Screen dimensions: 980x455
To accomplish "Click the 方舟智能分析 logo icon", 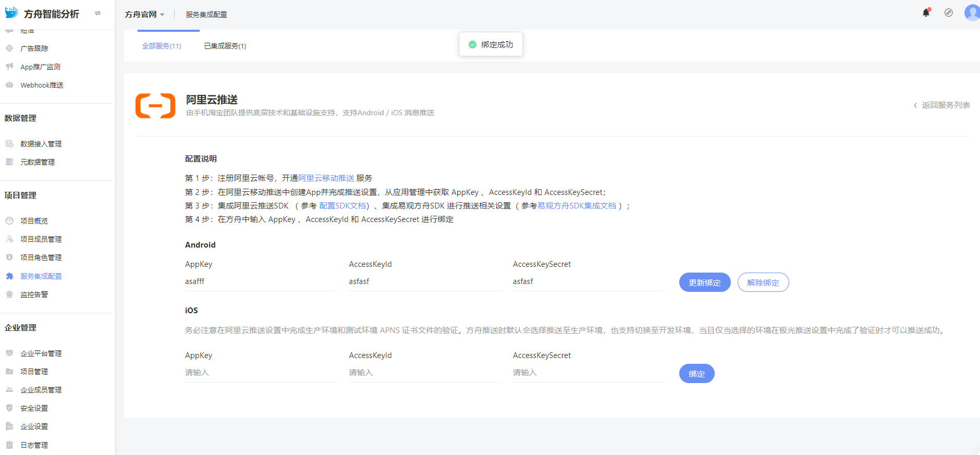I will (11, 13).
